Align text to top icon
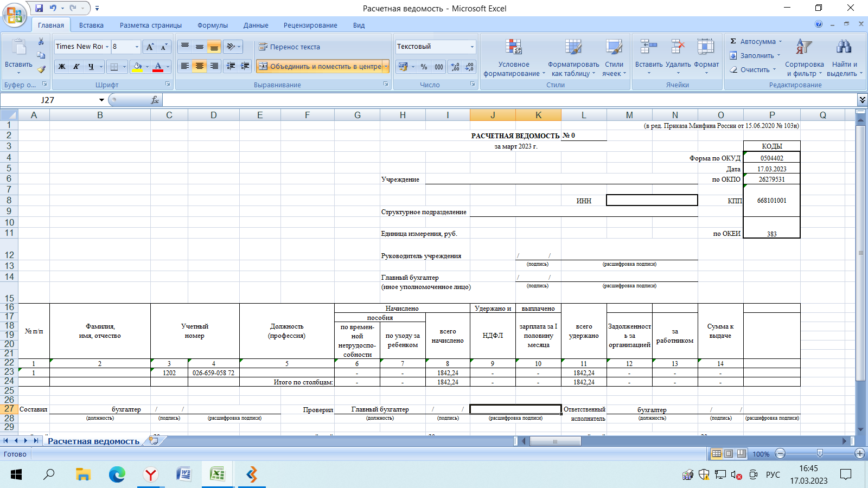The height and width of the screenshot is (488, 868). pyautogui.click(x=185, y=47)
